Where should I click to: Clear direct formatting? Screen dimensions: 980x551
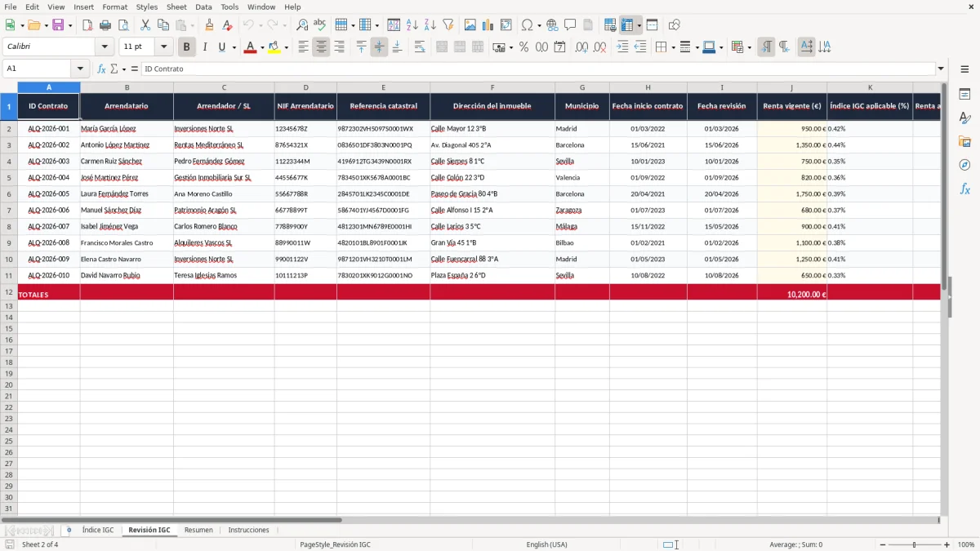(x=227, y=25)
